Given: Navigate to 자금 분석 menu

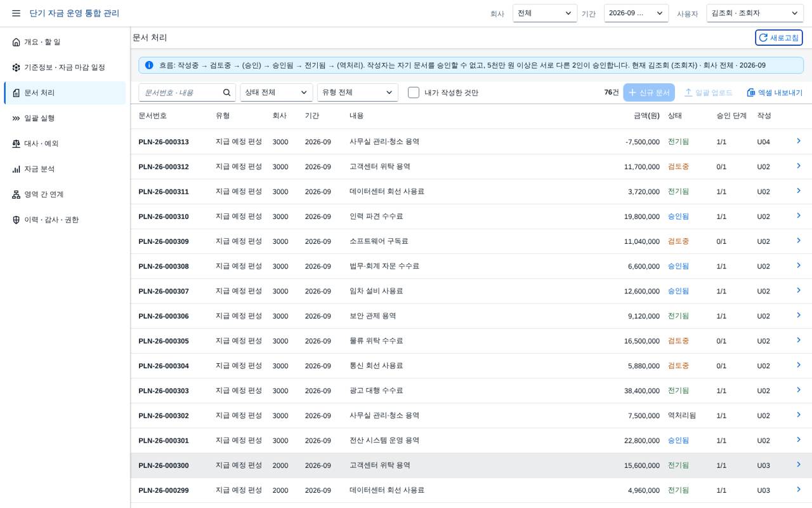Looking at the screenshot, I should [x=65, y=169].
